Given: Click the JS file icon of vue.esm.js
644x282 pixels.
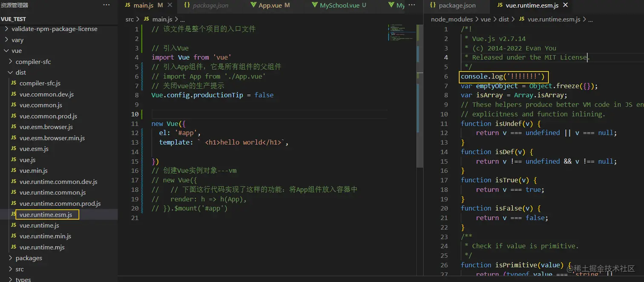Looking at the screenshot, I should pos(14,149).
